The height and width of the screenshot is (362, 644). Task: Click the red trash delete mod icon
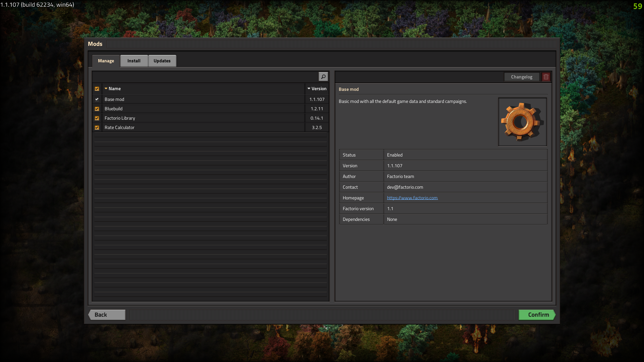tap(546, 77)
